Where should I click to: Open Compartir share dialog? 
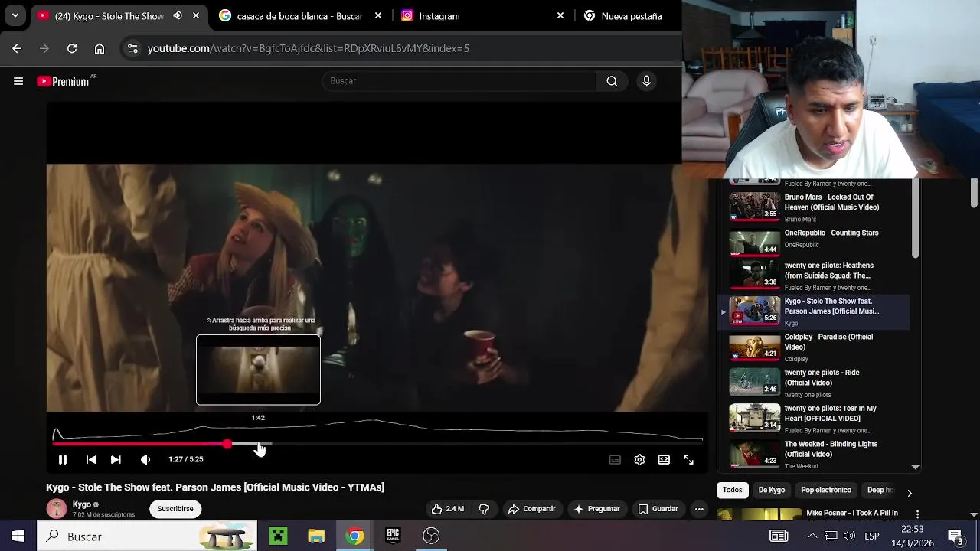(532, 509)
